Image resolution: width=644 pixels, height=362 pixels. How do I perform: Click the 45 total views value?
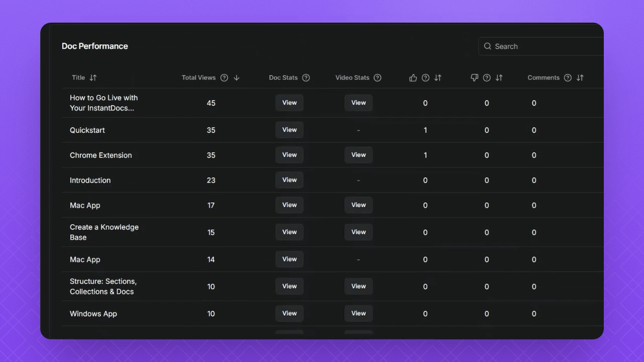(x=211, y=103)
